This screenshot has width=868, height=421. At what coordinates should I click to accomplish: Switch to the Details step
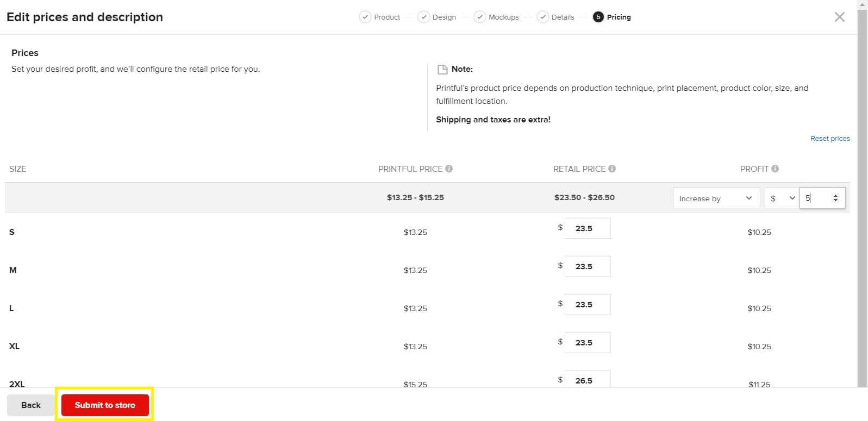(x=563, y=17)
